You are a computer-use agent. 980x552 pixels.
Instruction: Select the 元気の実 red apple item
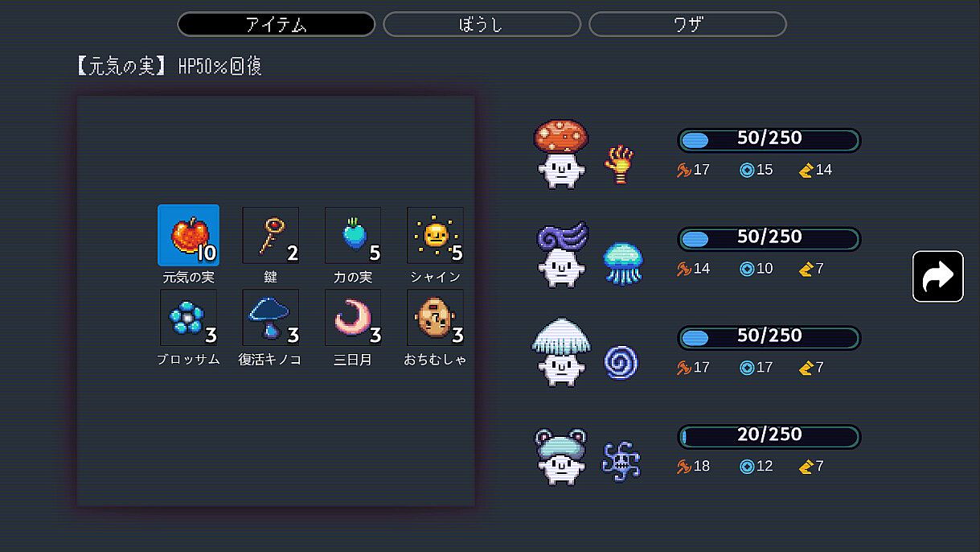188,235
